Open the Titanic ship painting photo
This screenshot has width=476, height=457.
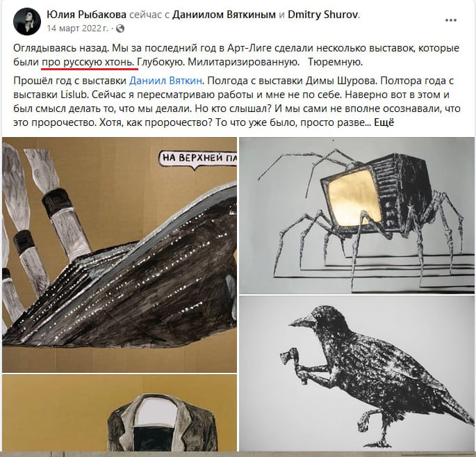point(120,255)
